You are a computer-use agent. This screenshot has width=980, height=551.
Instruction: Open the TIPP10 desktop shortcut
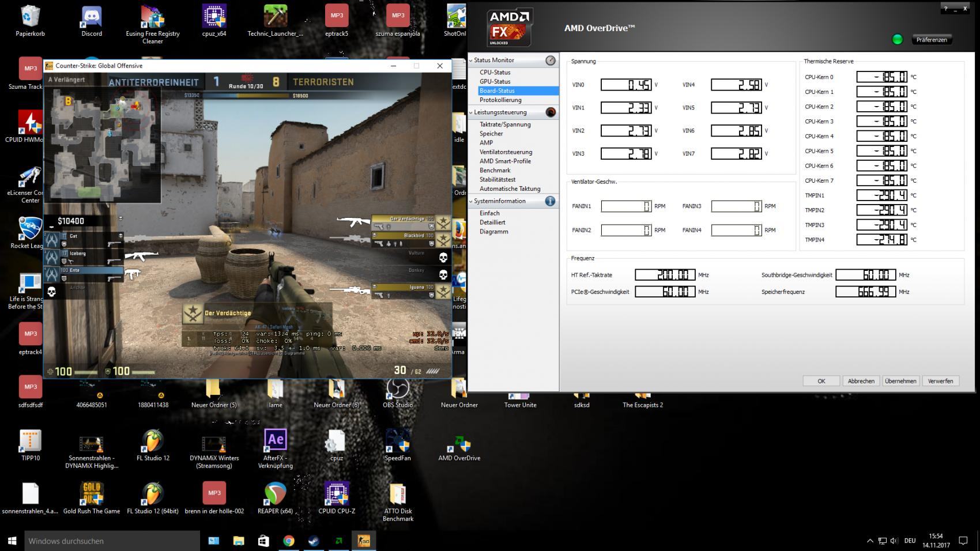(31, 446)
